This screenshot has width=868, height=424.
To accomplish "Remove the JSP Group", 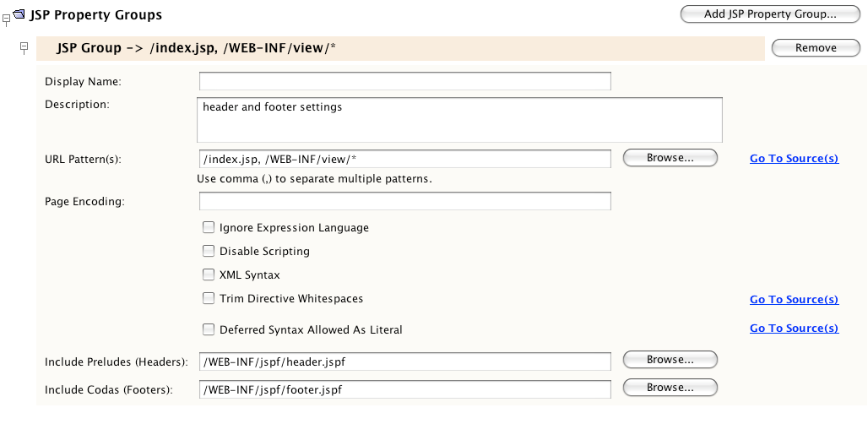I will [815, 48].
